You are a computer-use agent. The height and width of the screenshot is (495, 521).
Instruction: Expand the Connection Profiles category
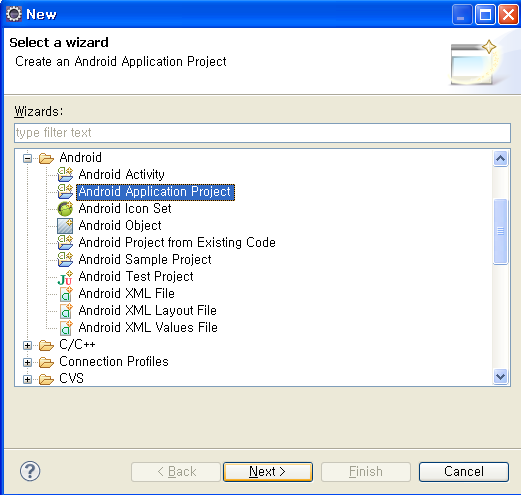pos(28,362)
